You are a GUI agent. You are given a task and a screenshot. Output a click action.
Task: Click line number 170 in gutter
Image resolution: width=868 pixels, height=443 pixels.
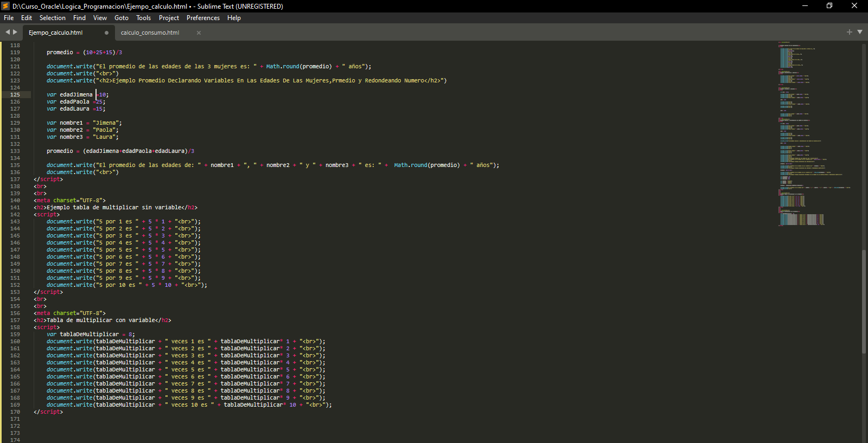pos(15,412)
